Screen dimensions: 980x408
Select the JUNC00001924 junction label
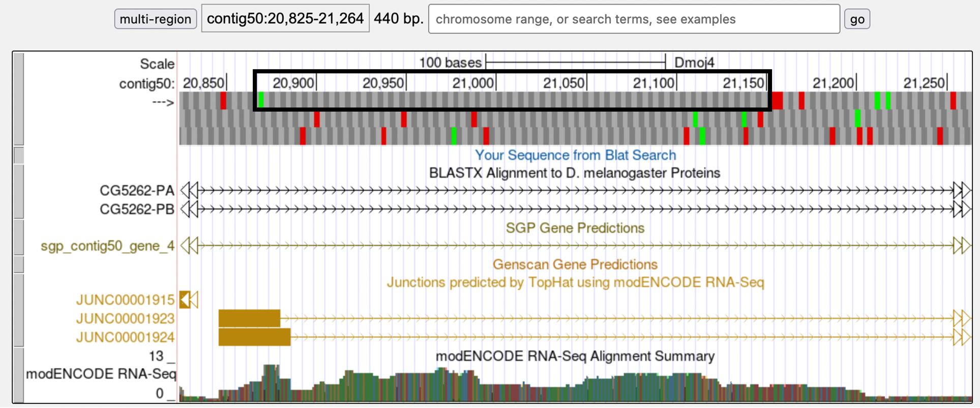pos(125,337)
